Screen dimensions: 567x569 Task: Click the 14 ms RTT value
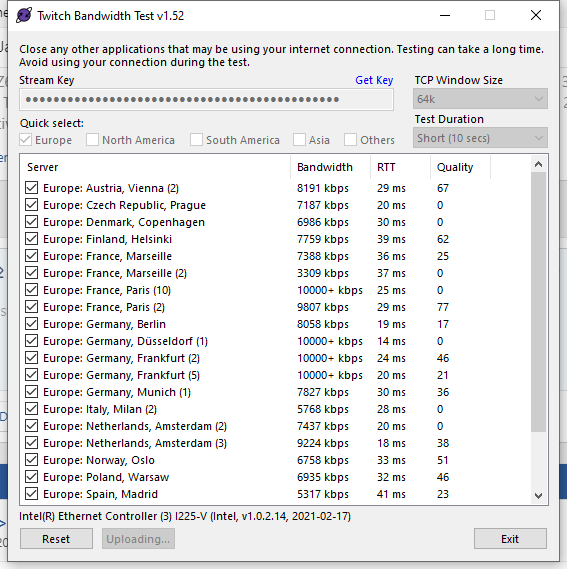[x=391, y=341]
